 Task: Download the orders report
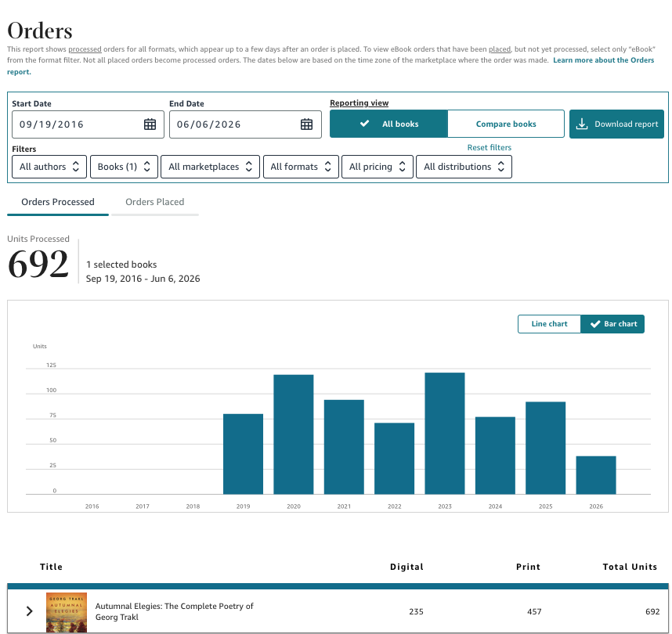pyautogui.click(x=616, y=124)
